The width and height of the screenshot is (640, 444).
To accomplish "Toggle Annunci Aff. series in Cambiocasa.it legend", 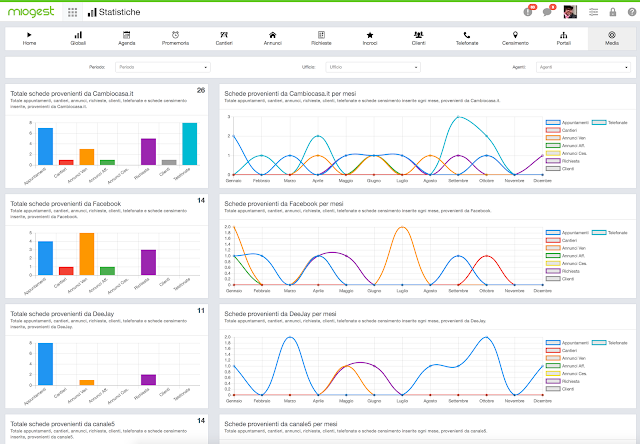I will coord(565,145).
